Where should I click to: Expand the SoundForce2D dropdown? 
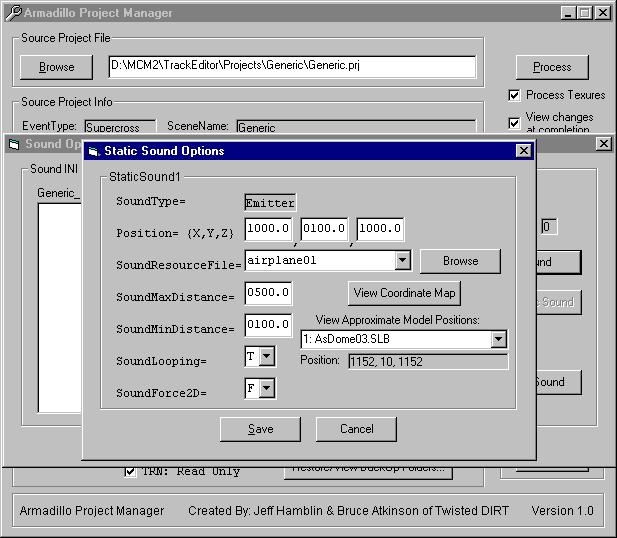point(267,388)
